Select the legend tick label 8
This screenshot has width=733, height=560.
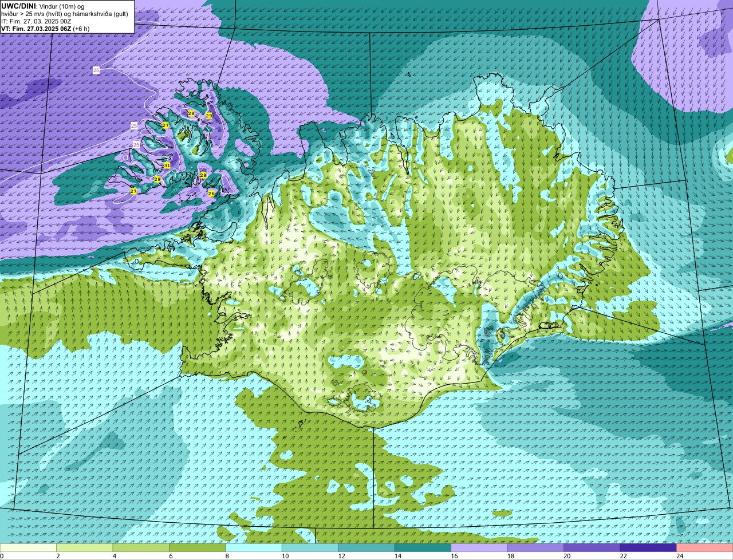click(x=227, y=555)
